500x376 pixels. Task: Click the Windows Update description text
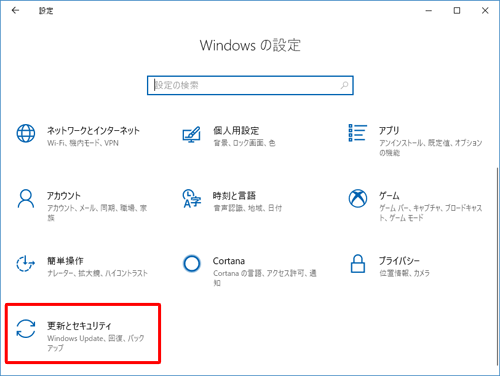96,343
